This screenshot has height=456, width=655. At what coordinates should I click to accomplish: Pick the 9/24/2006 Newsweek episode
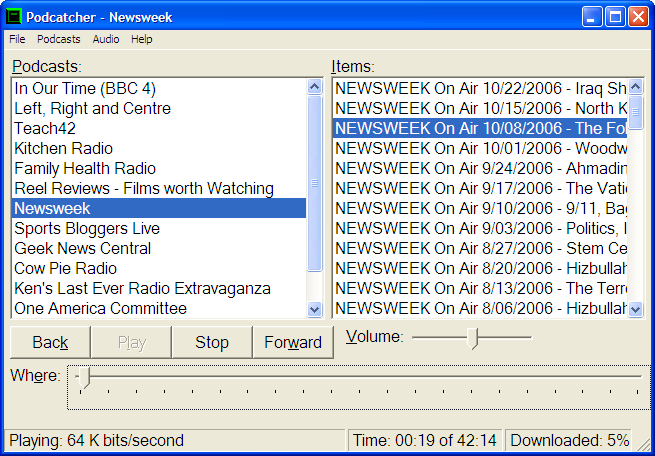click(480, 168)
